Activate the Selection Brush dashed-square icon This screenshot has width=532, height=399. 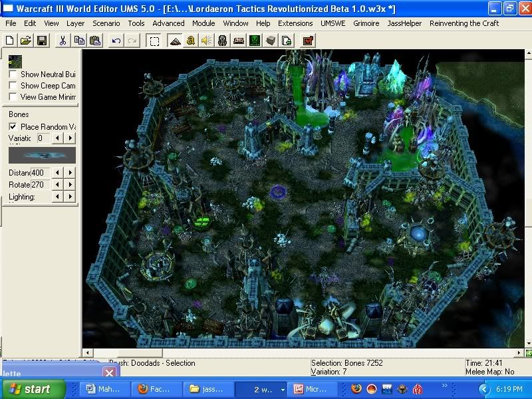154,41
